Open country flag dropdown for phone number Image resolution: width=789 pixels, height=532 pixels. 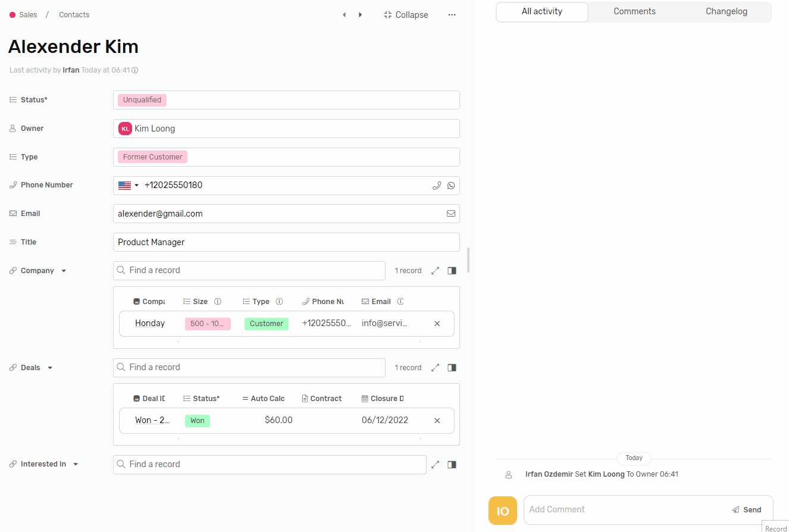[x=129, y=186]
